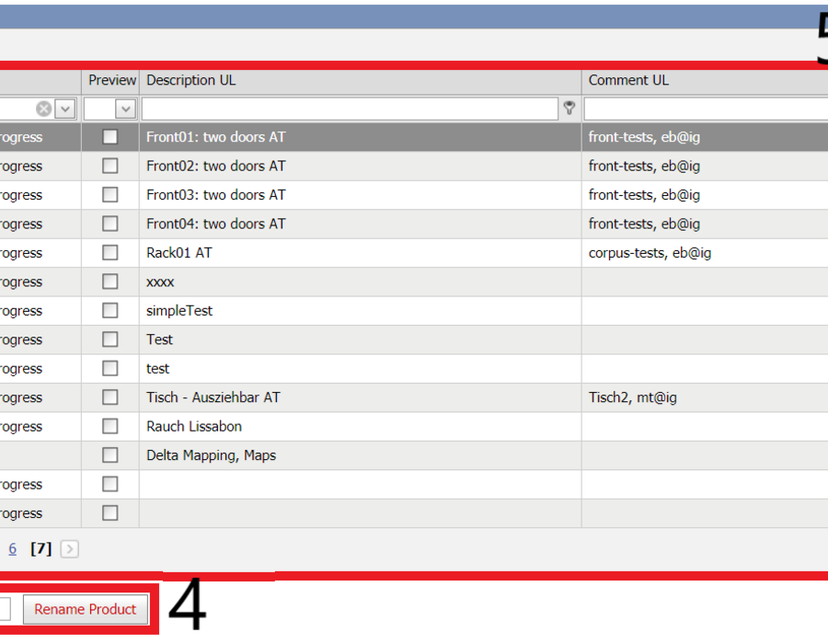Click the Rack01 AT description cell
Image resolution: width=828 pixels, height=644 pixels.
179,253
